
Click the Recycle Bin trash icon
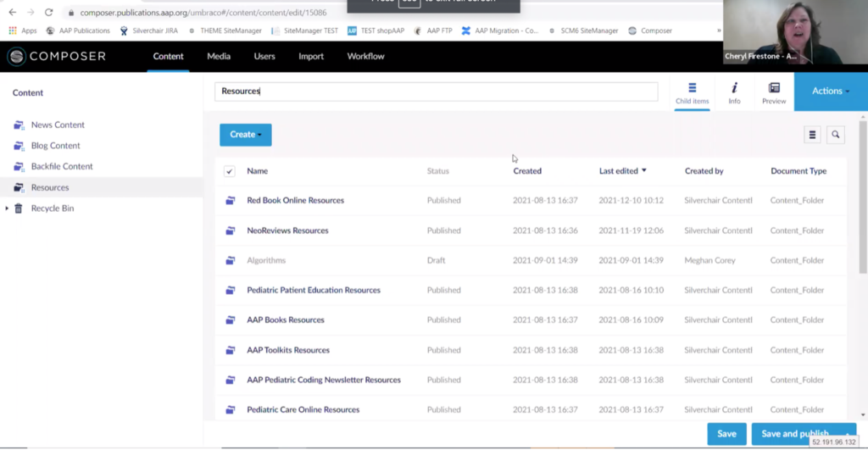click(x=19, y=208)
